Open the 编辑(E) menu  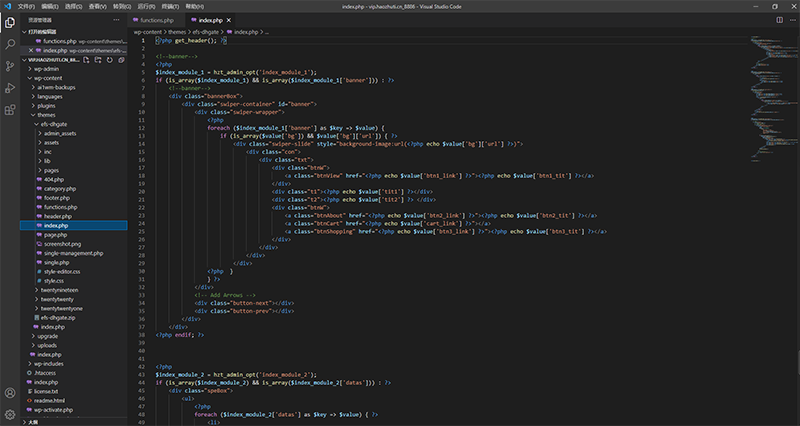(x=49, y=7)
